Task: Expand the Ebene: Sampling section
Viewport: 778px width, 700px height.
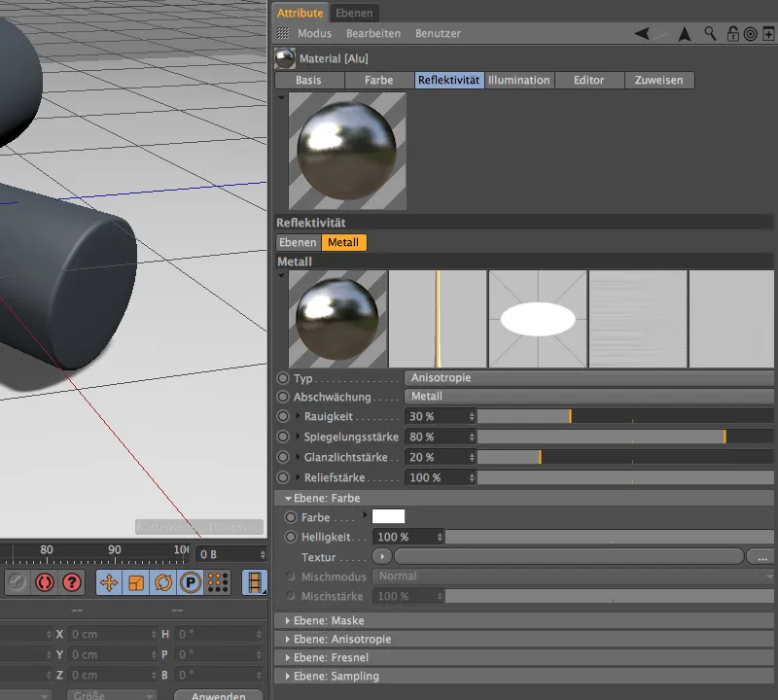Action: (x=288, y=676)
